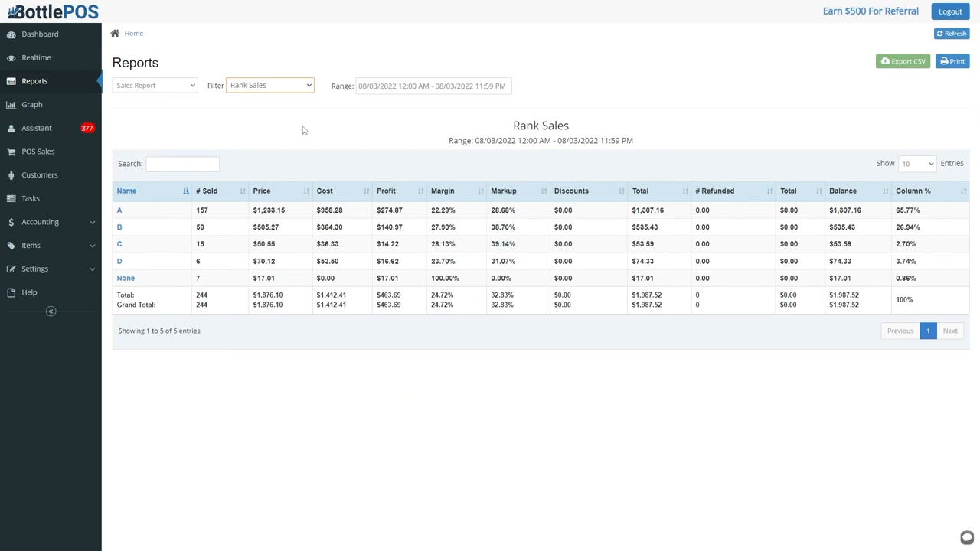Click the Logout button
Image resolution: width=980 pixels, height=551 pixels.
pyautogui.click(x=950, y=11)
